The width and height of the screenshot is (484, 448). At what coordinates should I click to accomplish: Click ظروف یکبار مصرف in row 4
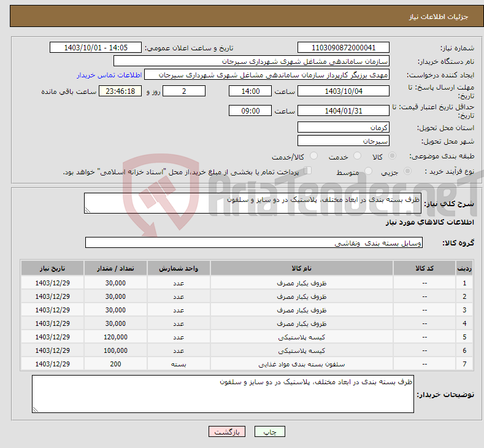tap(302, 323)
